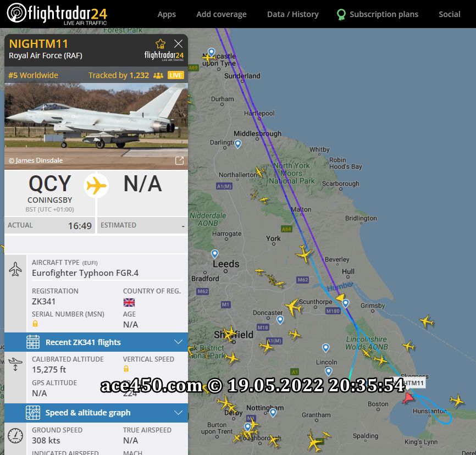
Task: Click the airport pin west of Leeds
Action: 214,253
